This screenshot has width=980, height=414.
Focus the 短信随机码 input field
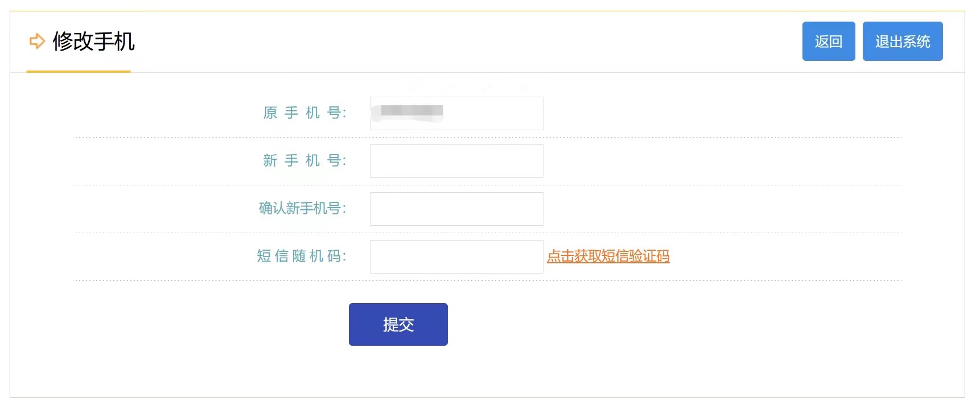(x=456, y=256)
